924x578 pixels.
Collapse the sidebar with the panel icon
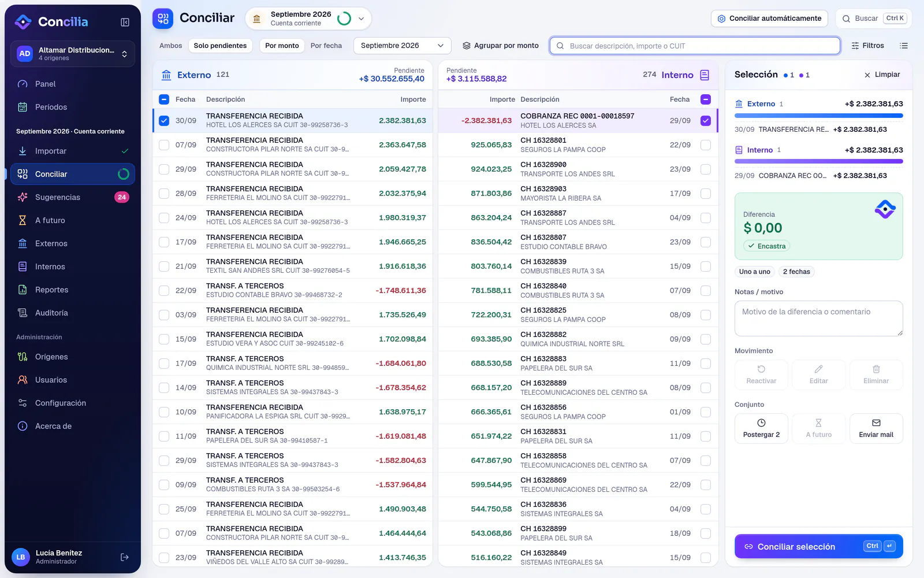click(x=125, y=22)
